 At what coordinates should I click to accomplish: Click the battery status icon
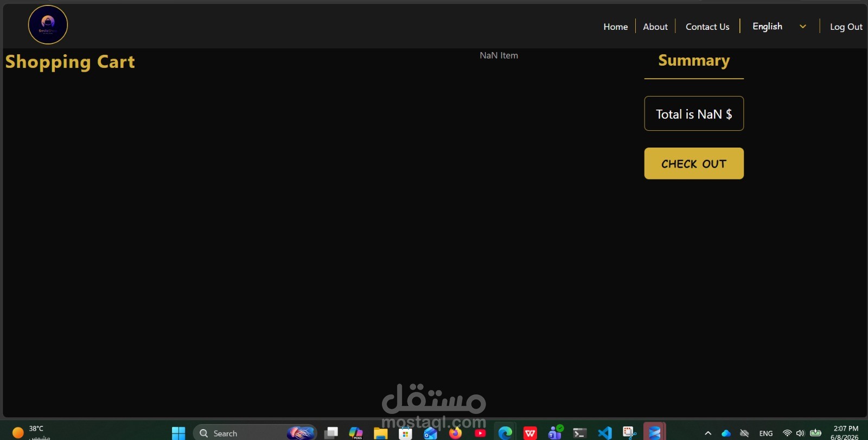tap(815, 432)
